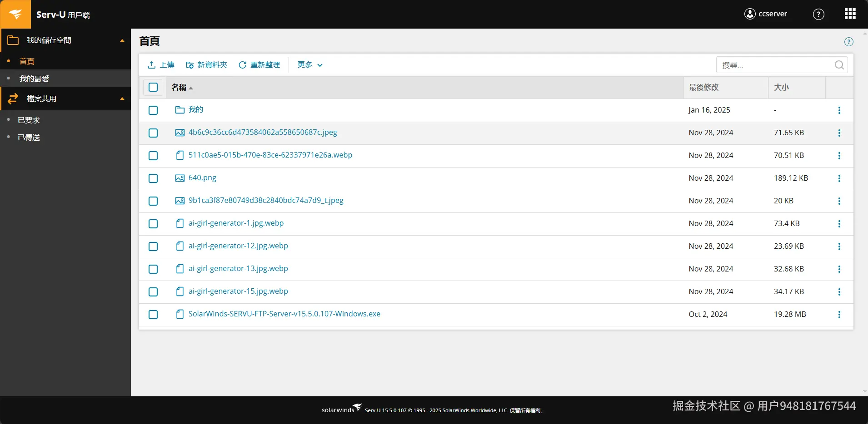
Task: Open the 我的 folder link
Action: (x=196, y=110)
